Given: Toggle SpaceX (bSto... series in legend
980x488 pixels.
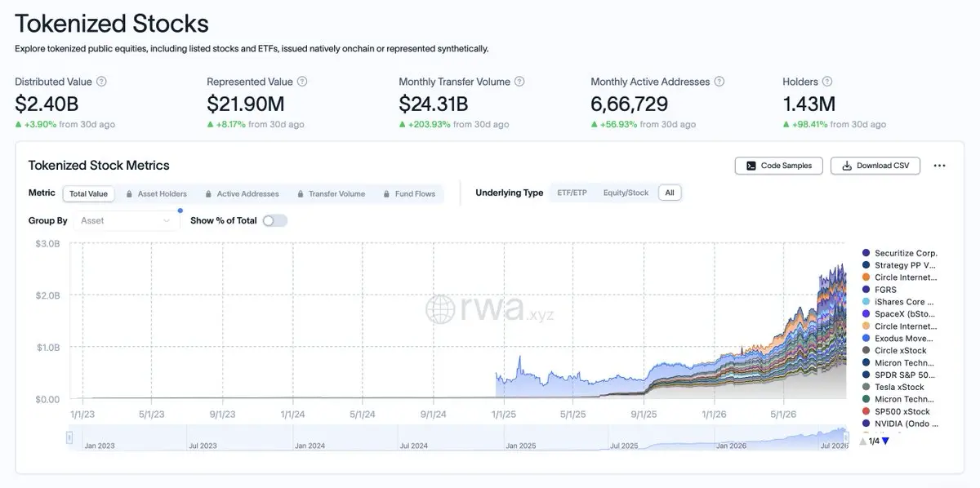Looking at the screenshot, I should click(899, 314).
